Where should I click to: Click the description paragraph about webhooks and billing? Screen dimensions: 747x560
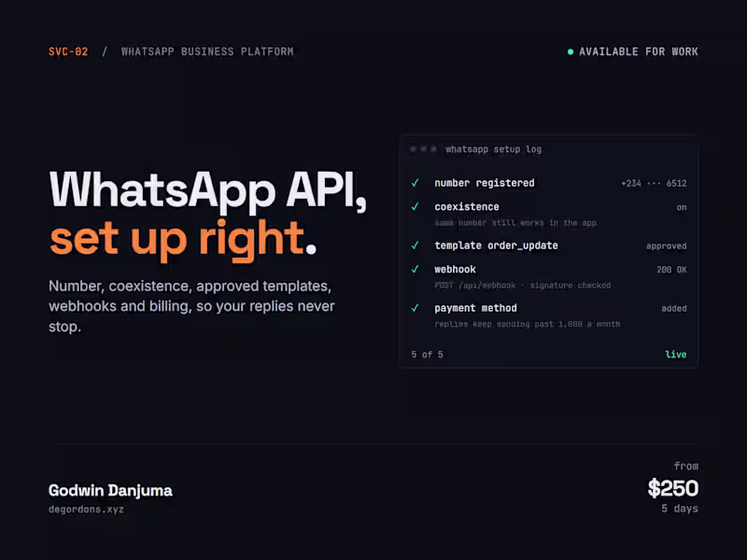coord(191,306)
